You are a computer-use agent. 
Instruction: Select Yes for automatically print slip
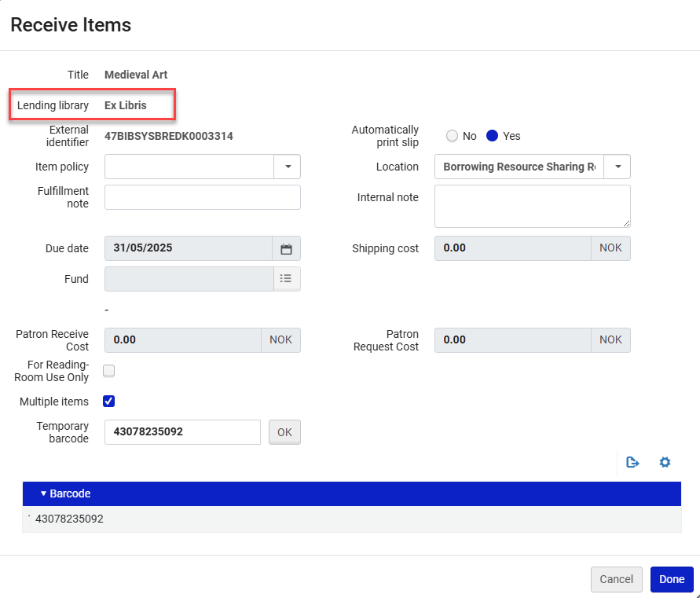pyautogui.click(x=492, y=136)
